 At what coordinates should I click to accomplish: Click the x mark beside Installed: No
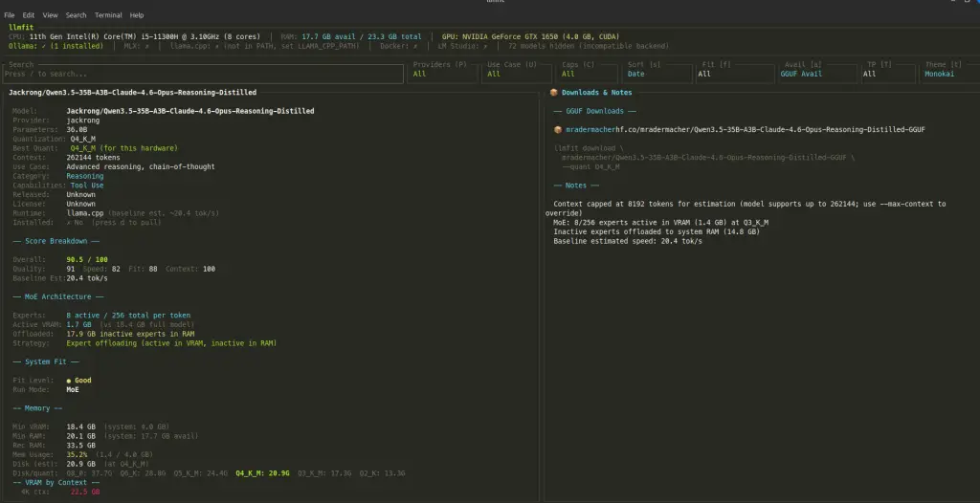tap(69, 222)
